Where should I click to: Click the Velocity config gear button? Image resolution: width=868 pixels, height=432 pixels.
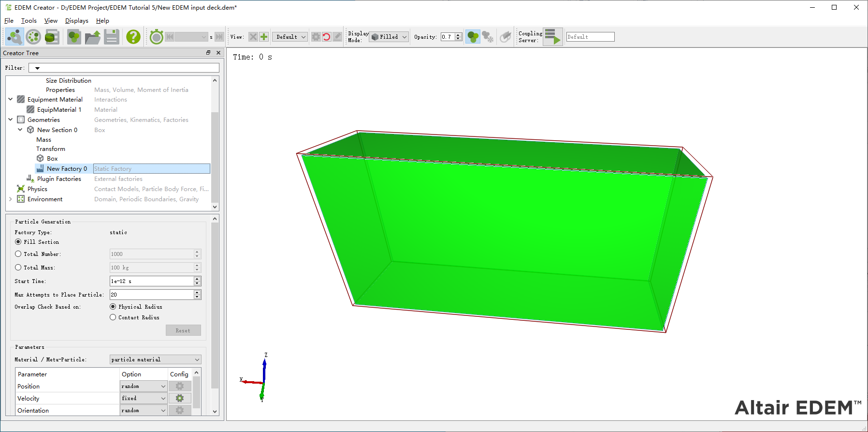click(x=180, y=398)
